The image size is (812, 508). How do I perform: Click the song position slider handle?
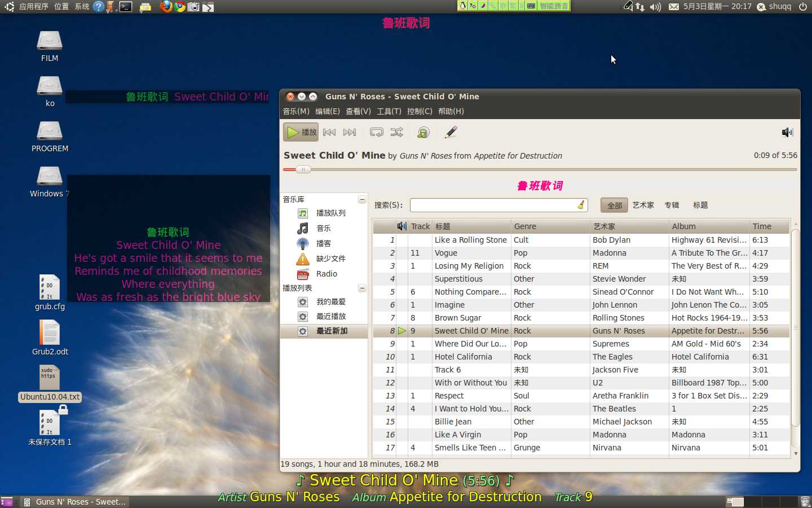pos(303,169)
